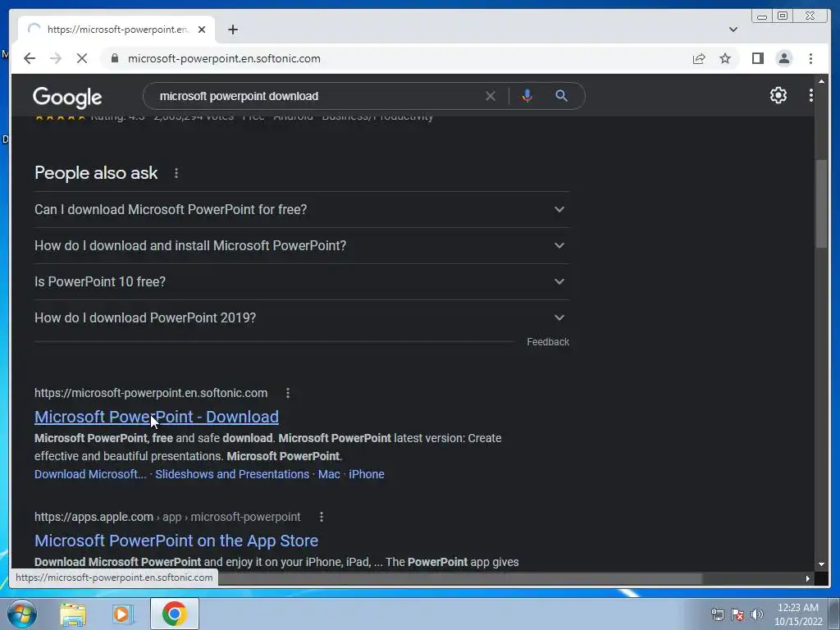
Task: Open network status tray icon
Action: tap(717, 614)
